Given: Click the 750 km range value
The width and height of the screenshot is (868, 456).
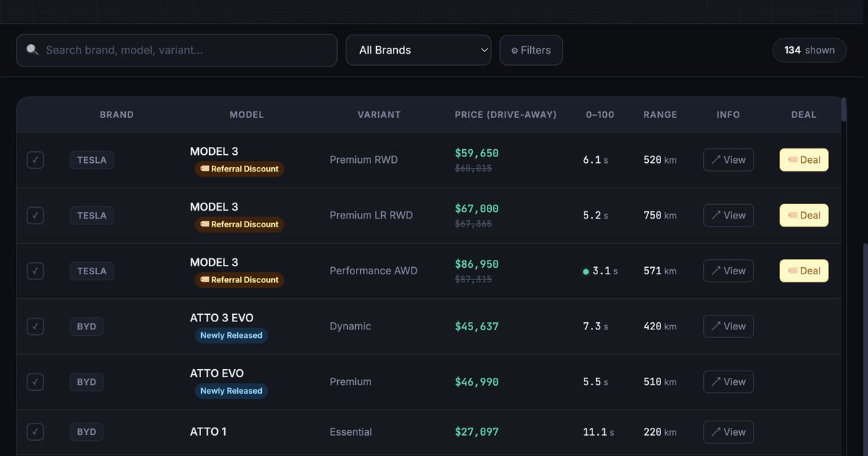Looking at the screenshot, I should coord(660,215).
